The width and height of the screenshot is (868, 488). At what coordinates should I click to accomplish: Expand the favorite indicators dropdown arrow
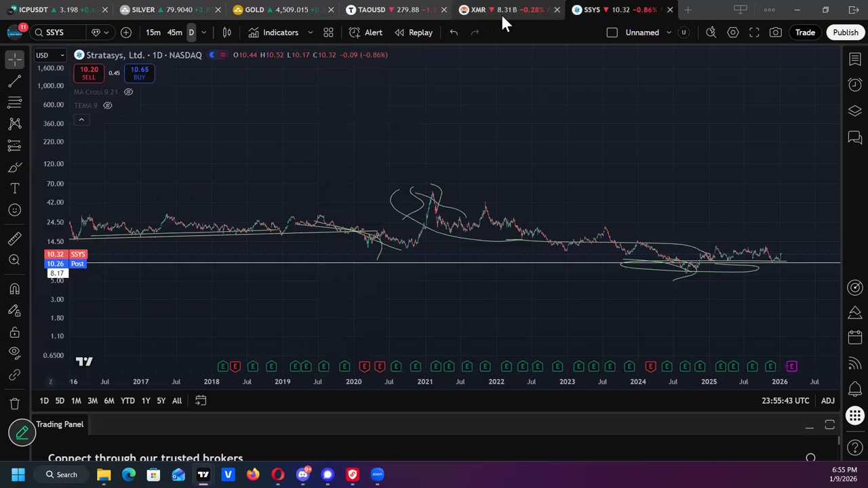[x=311, y=33]
